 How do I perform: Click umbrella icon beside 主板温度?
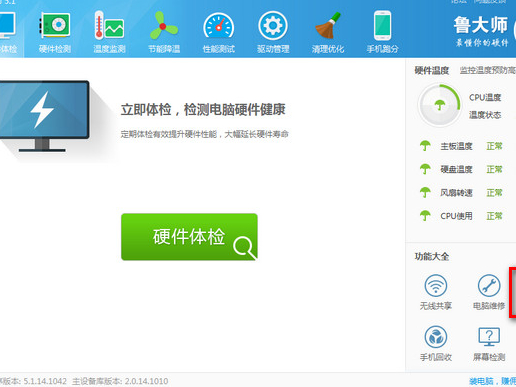[425, 146]
